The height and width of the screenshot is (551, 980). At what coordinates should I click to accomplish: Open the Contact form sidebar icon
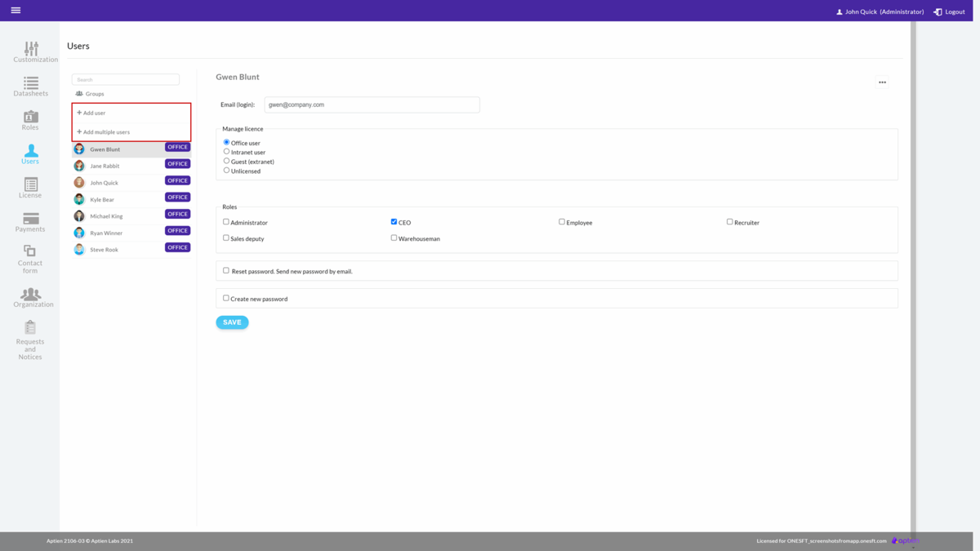29,251
